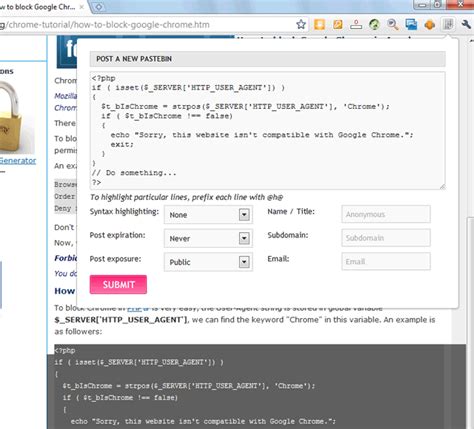The width and height of the screenshot is (474, 429).
Task: Open the magnifying glass extension
Action: 393,24
